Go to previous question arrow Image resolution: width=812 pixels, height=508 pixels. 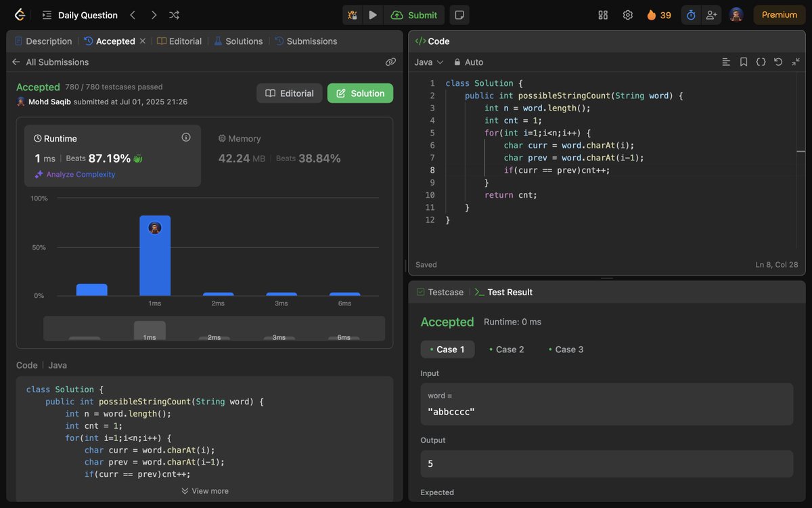(133, 15)
